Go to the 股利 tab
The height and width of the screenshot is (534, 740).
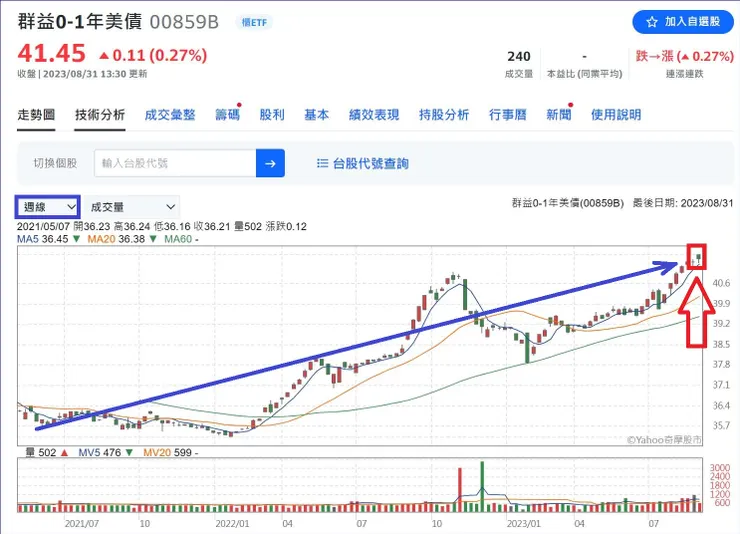(272, 115)
